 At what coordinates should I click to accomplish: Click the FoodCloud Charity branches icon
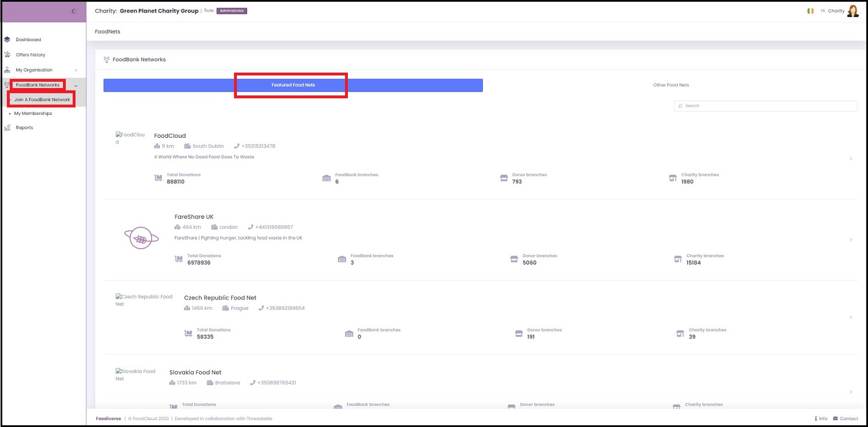point(673,178)
